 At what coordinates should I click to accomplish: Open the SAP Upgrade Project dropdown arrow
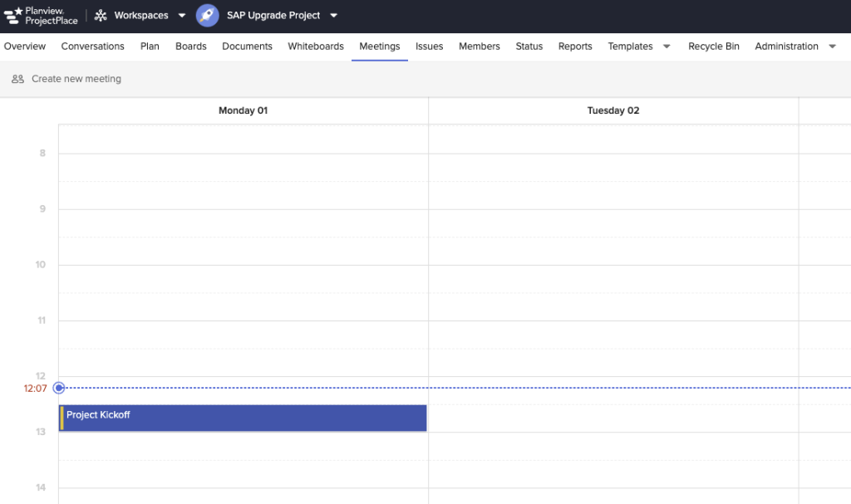point(333,16)
